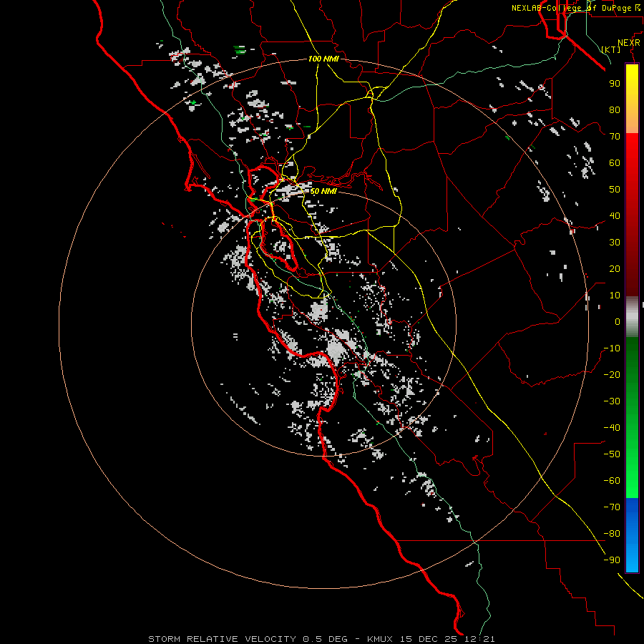Click the '30' label on the velocity scale
The height and width of the screenshot is (644, 644).
pos(615,243)
